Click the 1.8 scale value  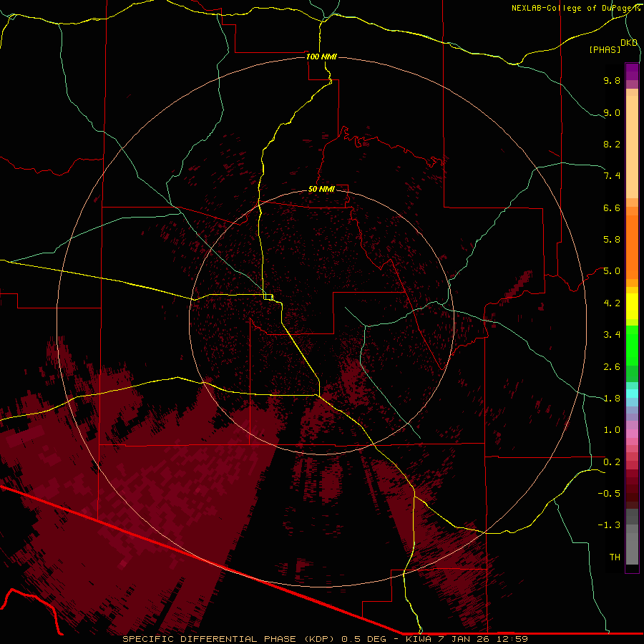point(612,399)
